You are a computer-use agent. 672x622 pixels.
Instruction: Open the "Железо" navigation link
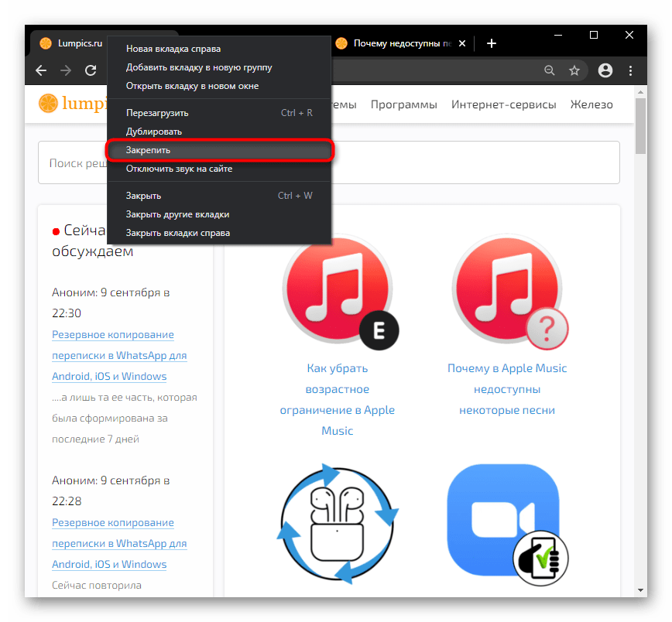point(591,104)
